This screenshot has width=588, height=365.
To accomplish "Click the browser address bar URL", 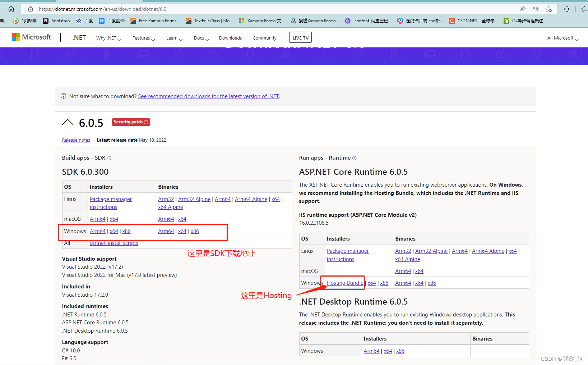I will tap(102, 9).
